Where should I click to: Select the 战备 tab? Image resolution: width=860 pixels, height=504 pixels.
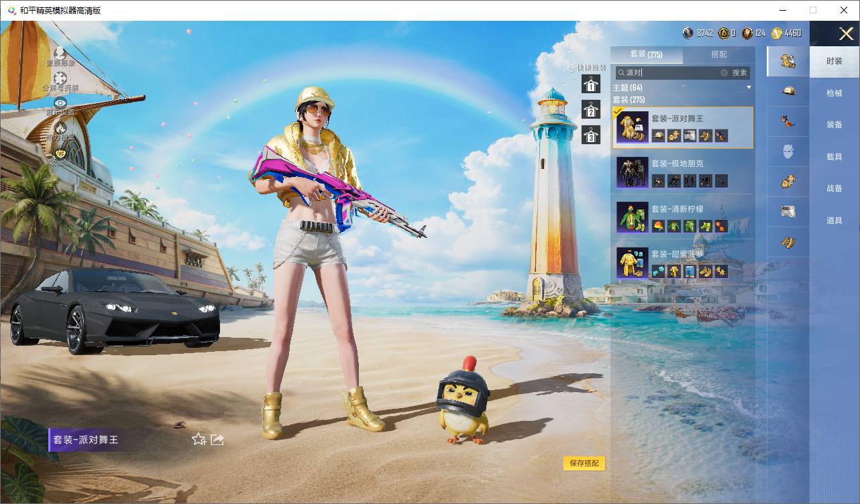pyautogui.click(x=835, y=188)
